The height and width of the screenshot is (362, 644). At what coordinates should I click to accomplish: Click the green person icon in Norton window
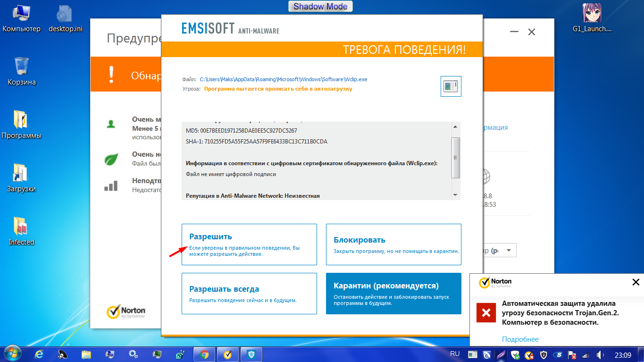110,124
